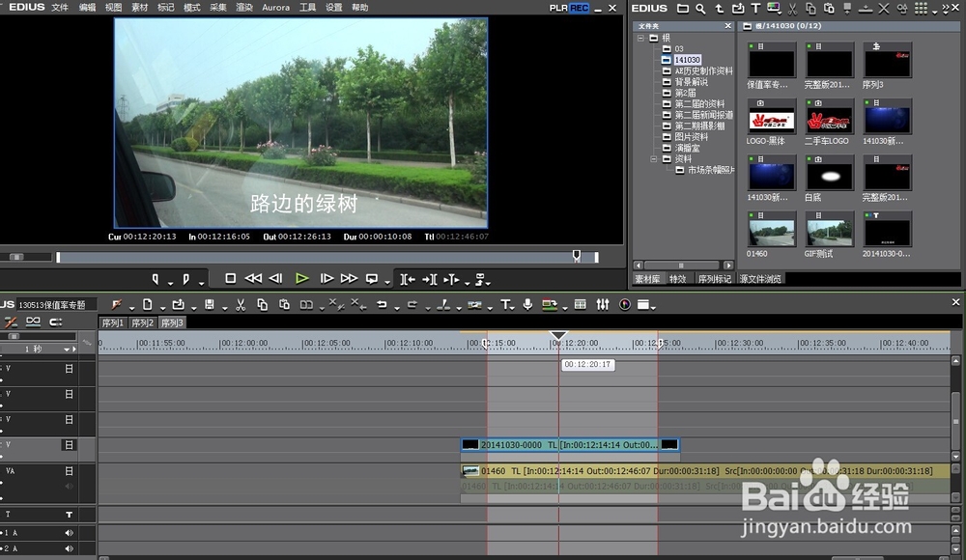Click the Set In point icon
Screen dimensions: 966x560
[x=156, y=279]
